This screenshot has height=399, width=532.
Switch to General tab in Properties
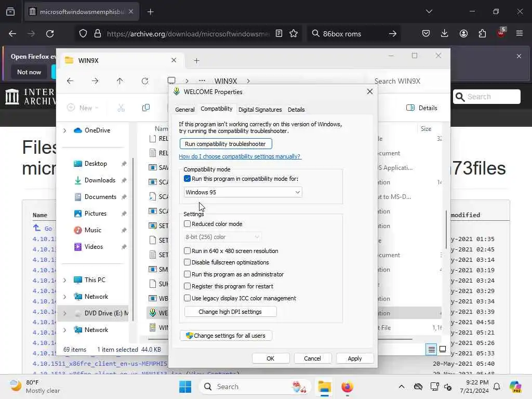pyautogui.click(x=184, y=110)
